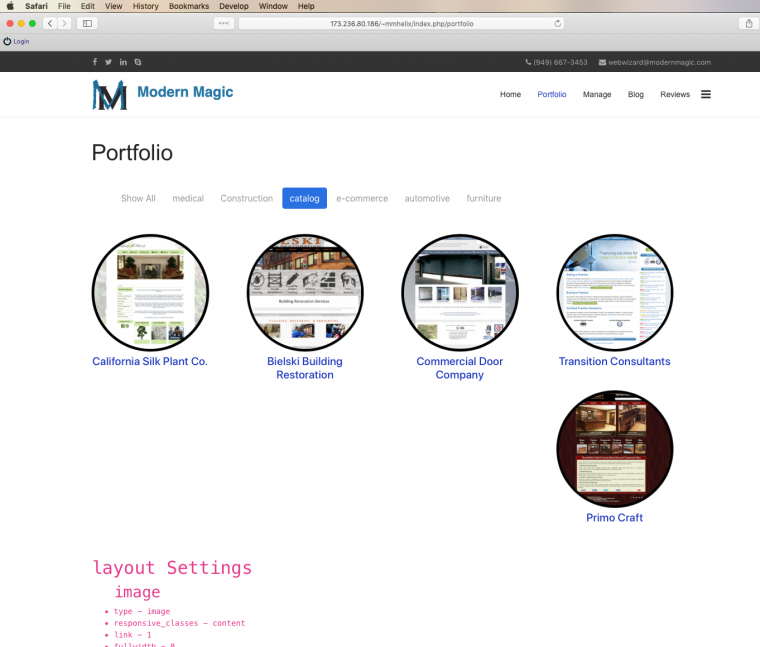Click Transition Consultants title link
760x647 pixels.
(615, 362)
